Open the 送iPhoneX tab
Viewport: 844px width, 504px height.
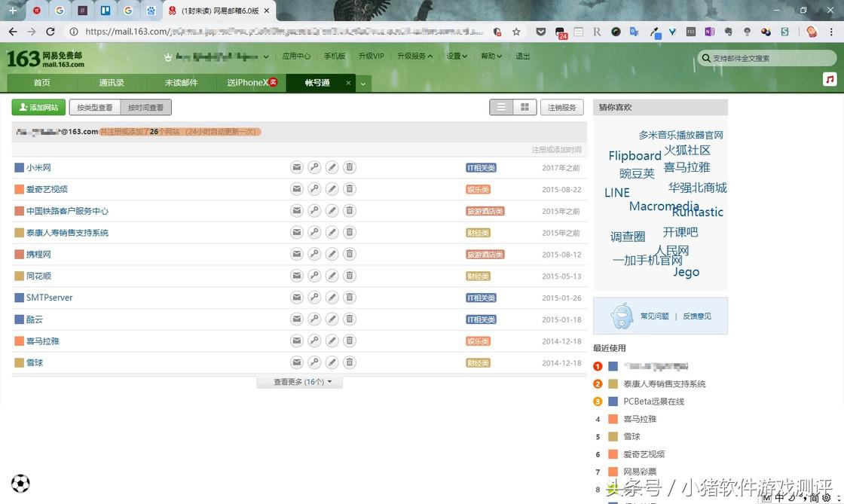[252, 82]
